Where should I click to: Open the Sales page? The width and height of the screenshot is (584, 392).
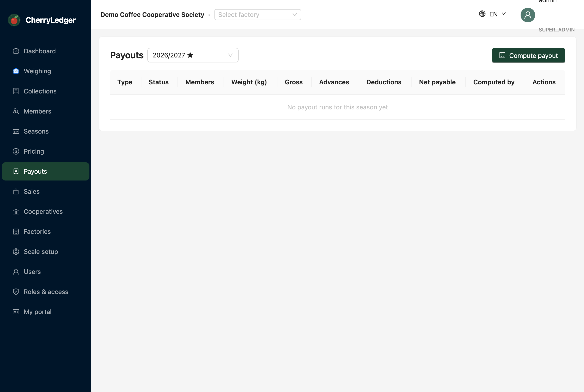[x=46, y=191]
